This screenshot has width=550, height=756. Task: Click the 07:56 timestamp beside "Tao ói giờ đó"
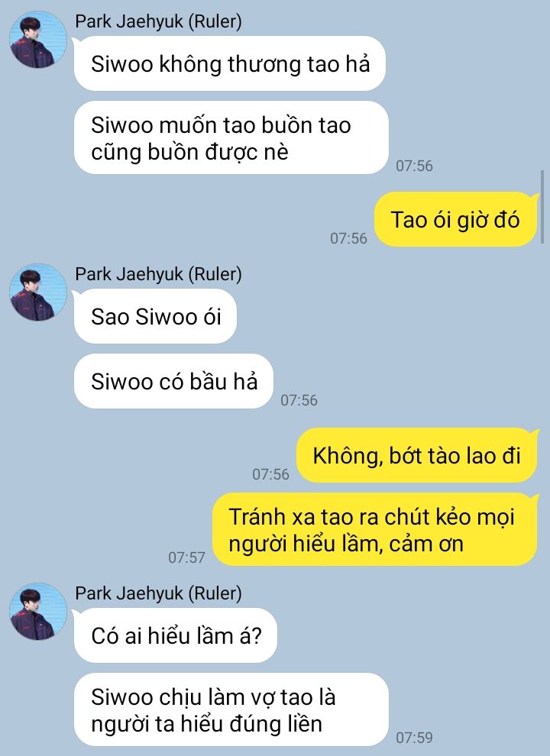coord(349,238)
